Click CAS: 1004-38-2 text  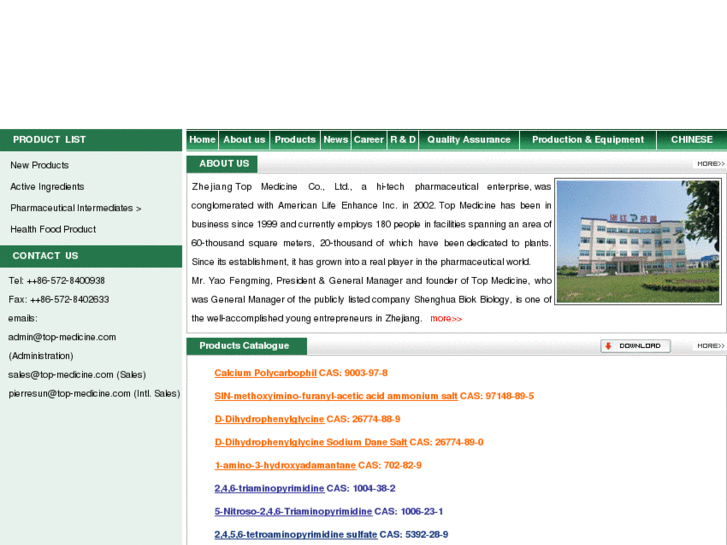[361, 488]
